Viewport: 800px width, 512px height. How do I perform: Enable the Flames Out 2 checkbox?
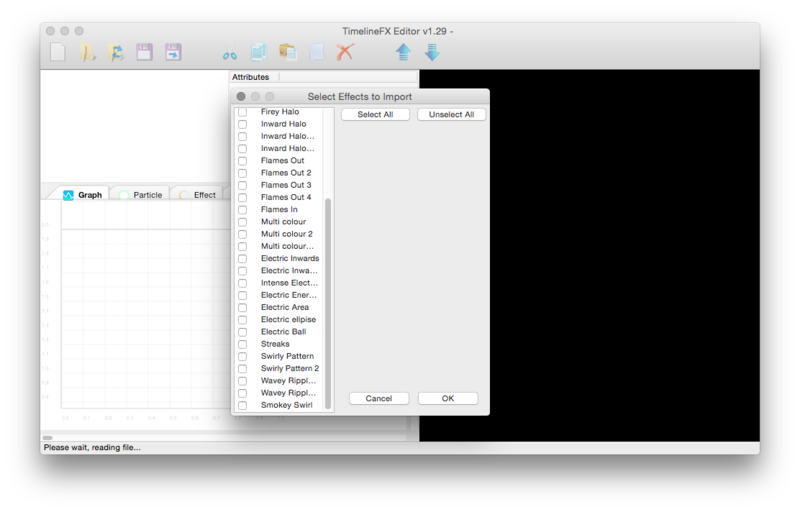pos(242,173)
